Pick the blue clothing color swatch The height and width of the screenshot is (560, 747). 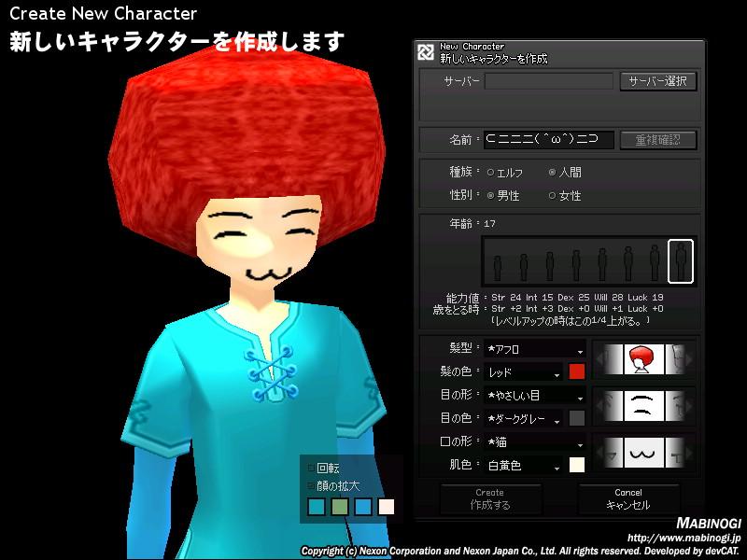(x=363, y=507)
